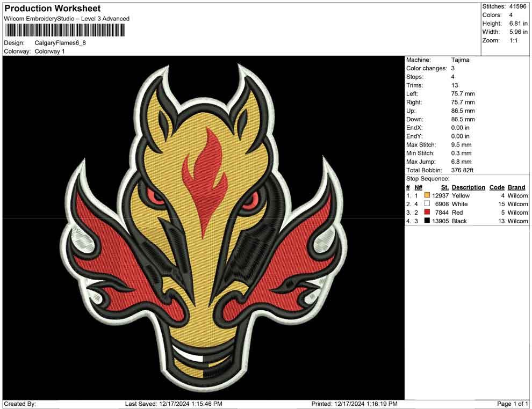Click the code '15' in the White row
Viewport: 532px width, 409px height.
[x=501, y=203]
